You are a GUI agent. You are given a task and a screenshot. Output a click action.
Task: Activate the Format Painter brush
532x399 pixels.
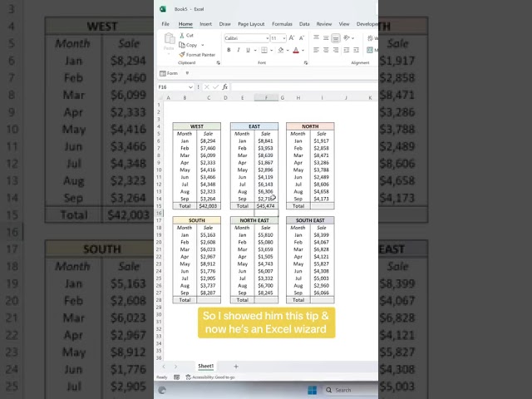(x=197, y=55)
